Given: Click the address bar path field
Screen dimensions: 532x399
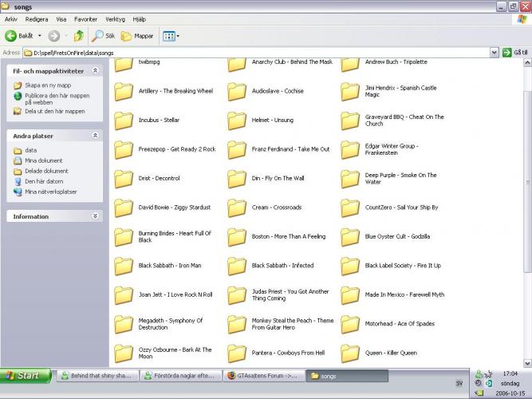Looking at the screenshot, I should pyautogui.click(x=255, y=53).
